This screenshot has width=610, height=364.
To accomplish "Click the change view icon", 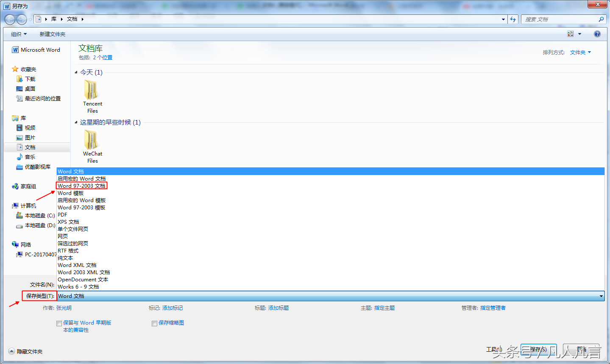I will tap(570, 34).
